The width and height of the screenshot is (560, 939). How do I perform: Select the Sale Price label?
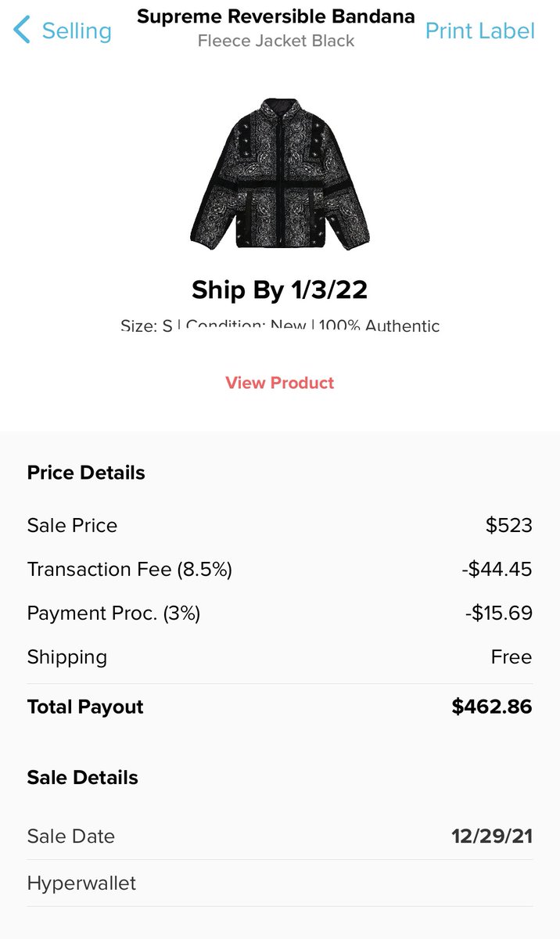click(72, 525)
